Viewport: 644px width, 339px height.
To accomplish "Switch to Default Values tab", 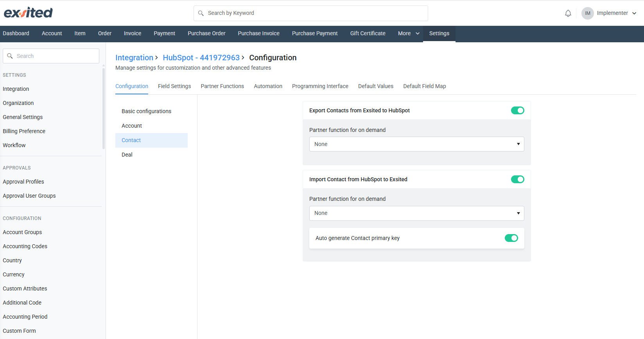I will coord(376,86).
